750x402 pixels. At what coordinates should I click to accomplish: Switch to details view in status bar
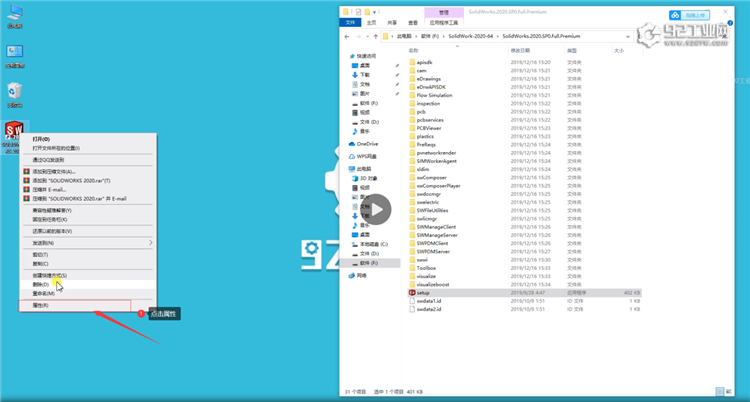pos(719,392)
